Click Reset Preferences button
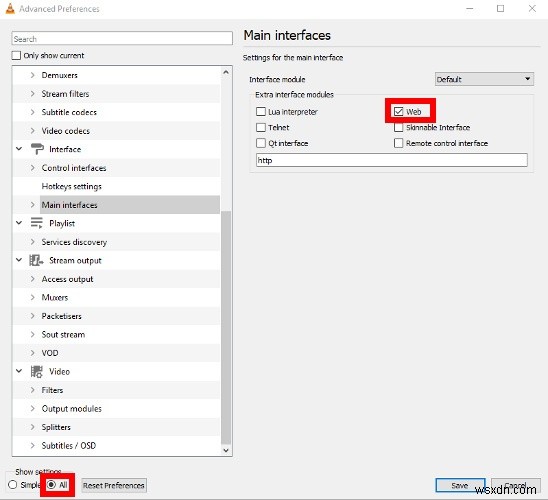The height and width of the screenshot is (500, 548). 114,485
